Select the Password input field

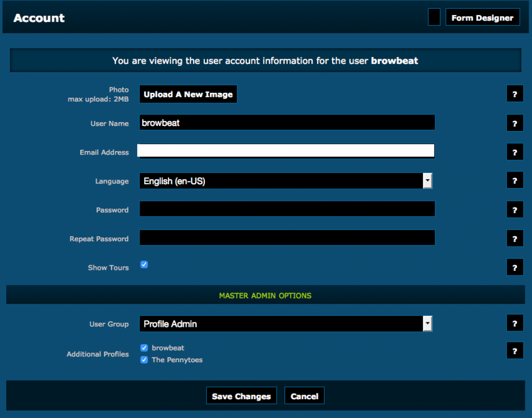[x=287, y=209]
